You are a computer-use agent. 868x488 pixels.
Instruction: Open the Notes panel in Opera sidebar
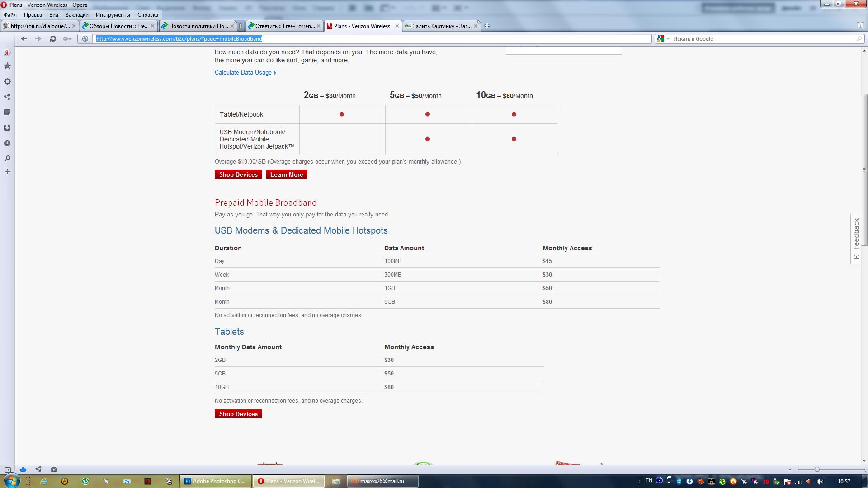pyautogui.click(x=7, y=113)
